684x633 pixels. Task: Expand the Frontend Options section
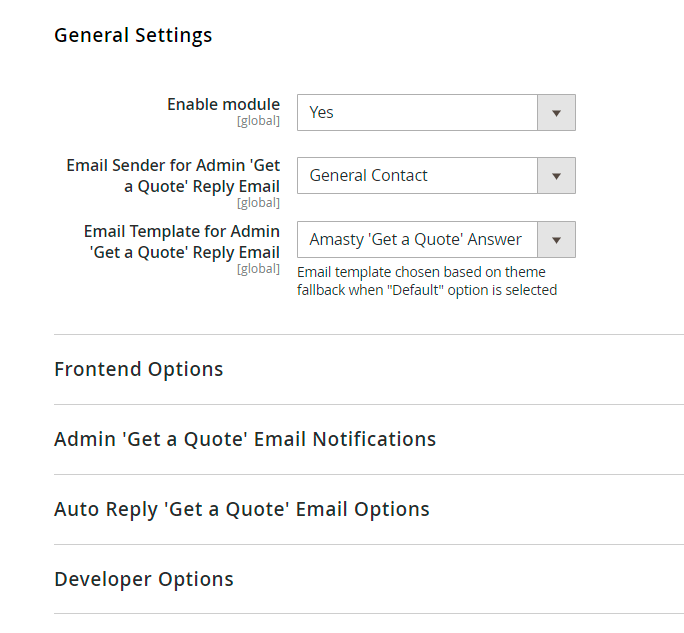coord(139,369)
